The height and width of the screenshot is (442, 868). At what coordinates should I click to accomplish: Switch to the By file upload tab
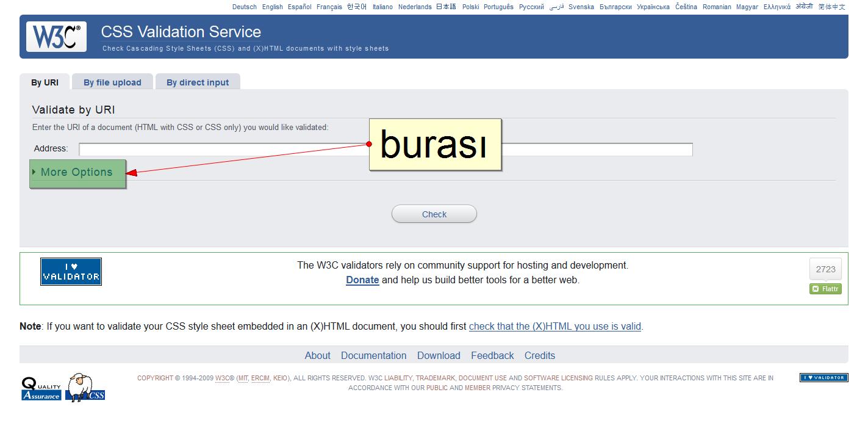(x=112, y=82)
